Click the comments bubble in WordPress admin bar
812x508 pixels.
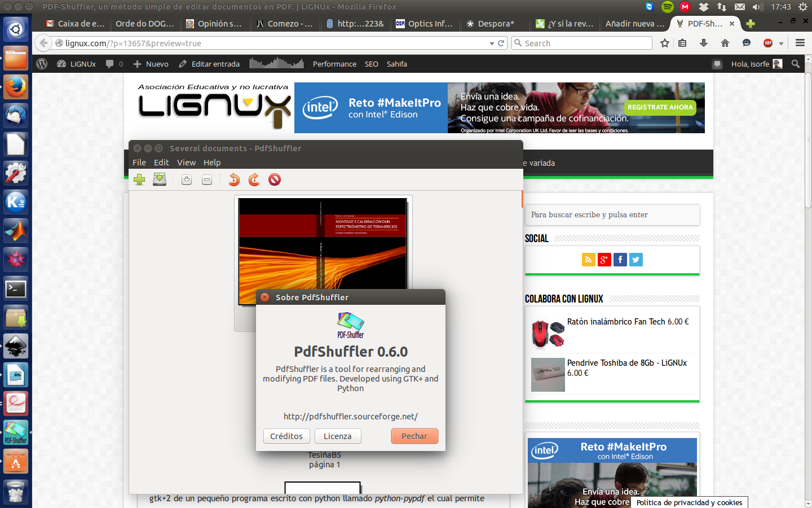click(x=114, y=64)
